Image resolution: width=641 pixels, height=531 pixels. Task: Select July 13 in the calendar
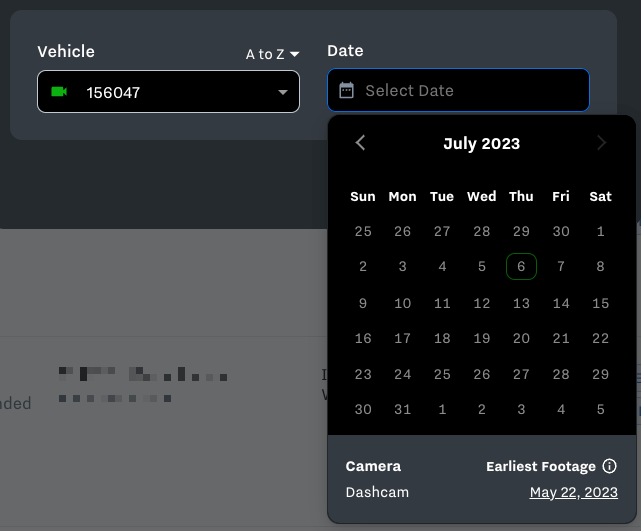tap(521, 303)
